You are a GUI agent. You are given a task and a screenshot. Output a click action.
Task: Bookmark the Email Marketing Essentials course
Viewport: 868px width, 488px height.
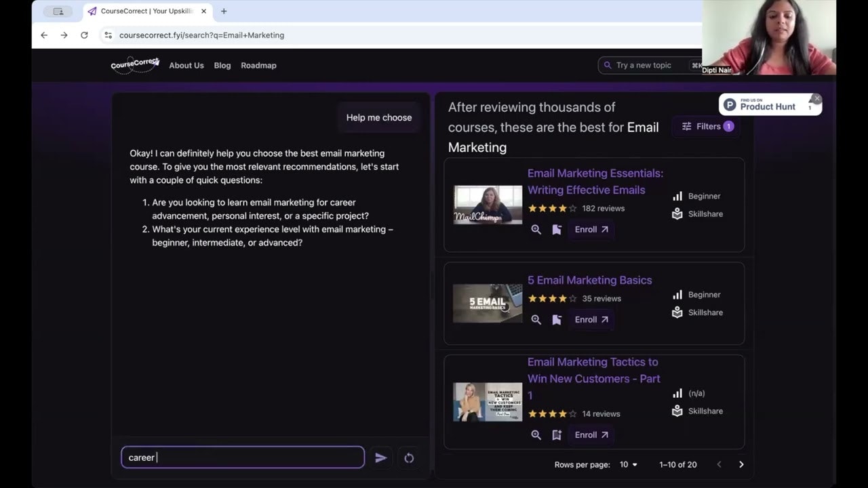click(x=557, y=230)
